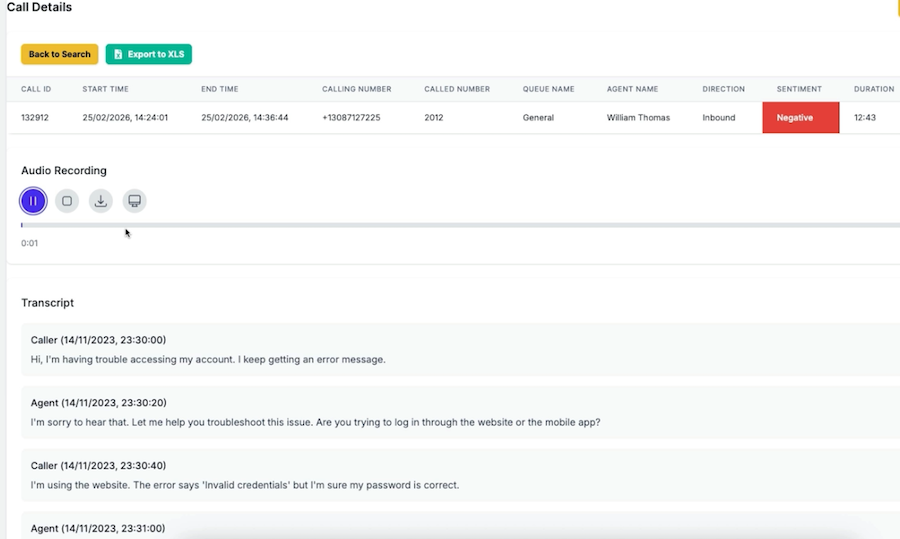The width and height of the screenshot is (900, 539).
Task: Click the Duration column header
Action: 873,89
